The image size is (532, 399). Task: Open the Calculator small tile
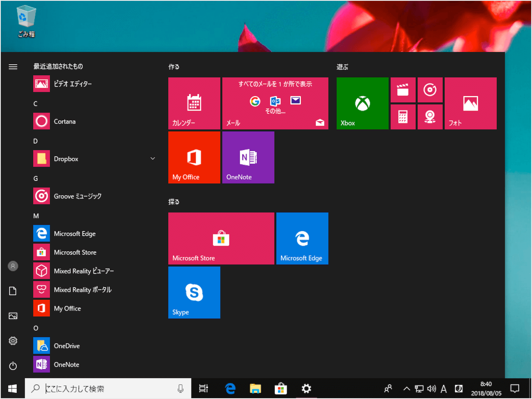pos(403,117)
